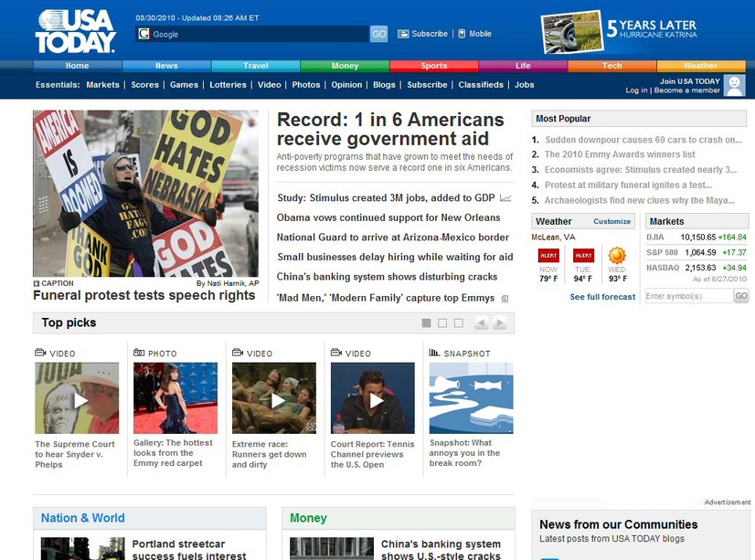Click the CAPTION toggle icon under main photo
This screenshot has width=755, height=560.
pos(37,283)
